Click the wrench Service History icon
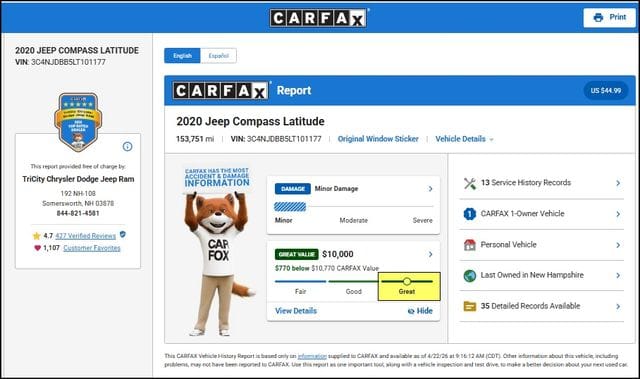This screenshot has width=640, height=379. tap(470, 183)
